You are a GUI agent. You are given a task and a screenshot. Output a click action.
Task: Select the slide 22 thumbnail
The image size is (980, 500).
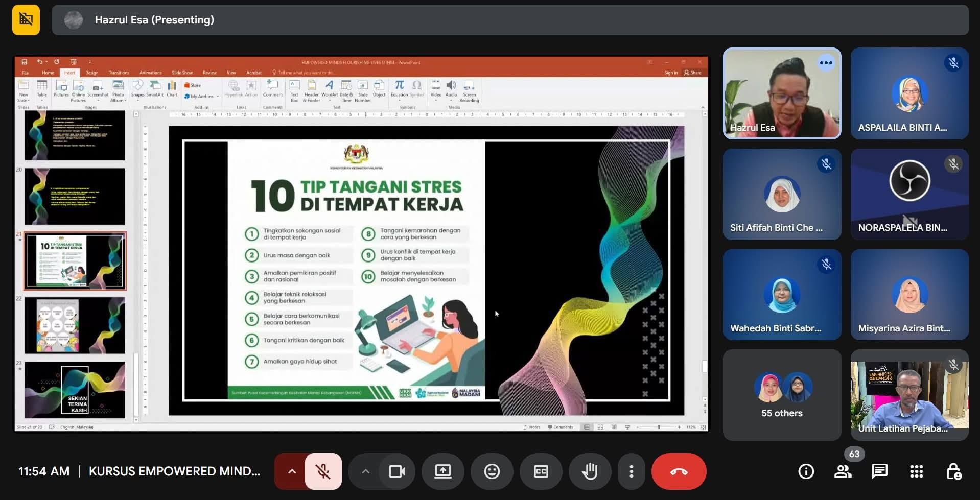[x=75, y=325]
